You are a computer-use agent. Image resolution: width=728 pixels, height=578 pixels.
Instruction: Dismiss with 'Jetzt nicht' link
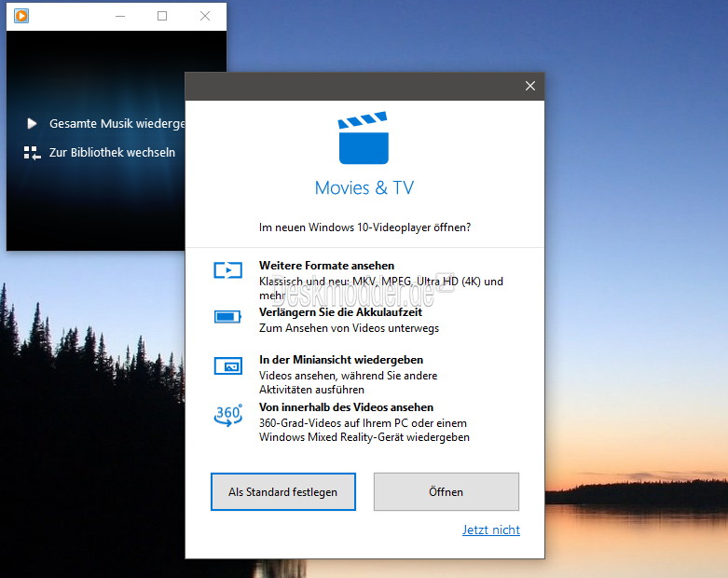point(490,530)
